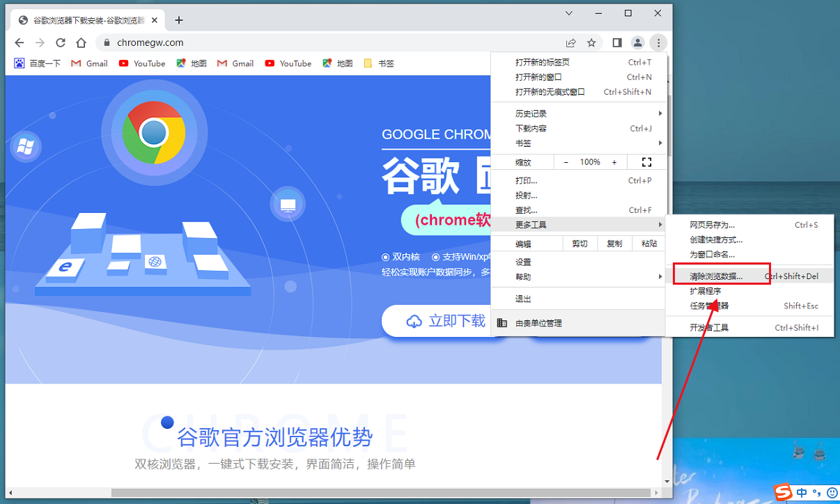Viewport: 840px width, 504px height.
Task: Click the browser back arrow
Action: (x=20, y=42)
